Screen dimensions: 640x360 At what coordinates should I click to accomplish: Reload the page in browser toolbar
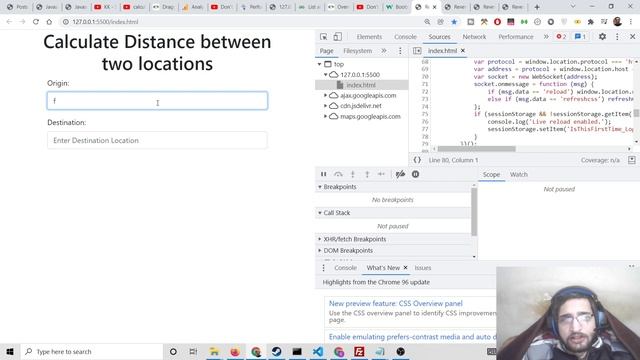point(36,22)
